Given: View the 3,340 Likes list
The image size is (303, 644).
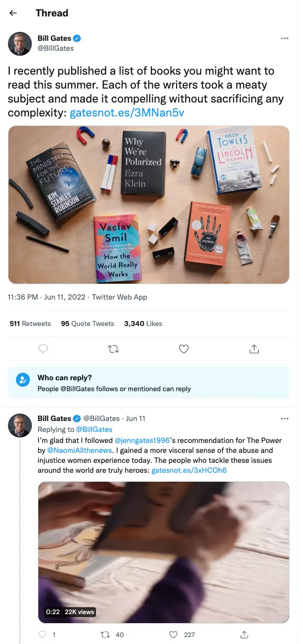Looking at the screenshot, I should pos(143,323).
